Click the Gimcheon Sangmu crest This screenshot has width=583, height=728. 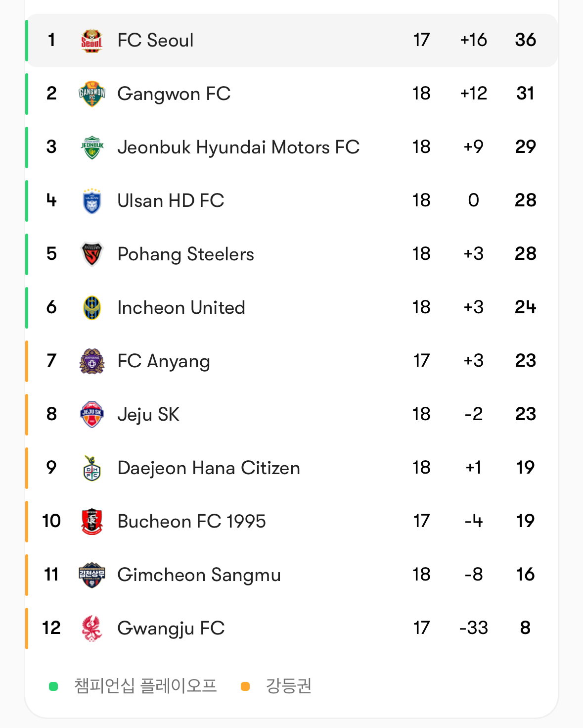click(92, 575)
